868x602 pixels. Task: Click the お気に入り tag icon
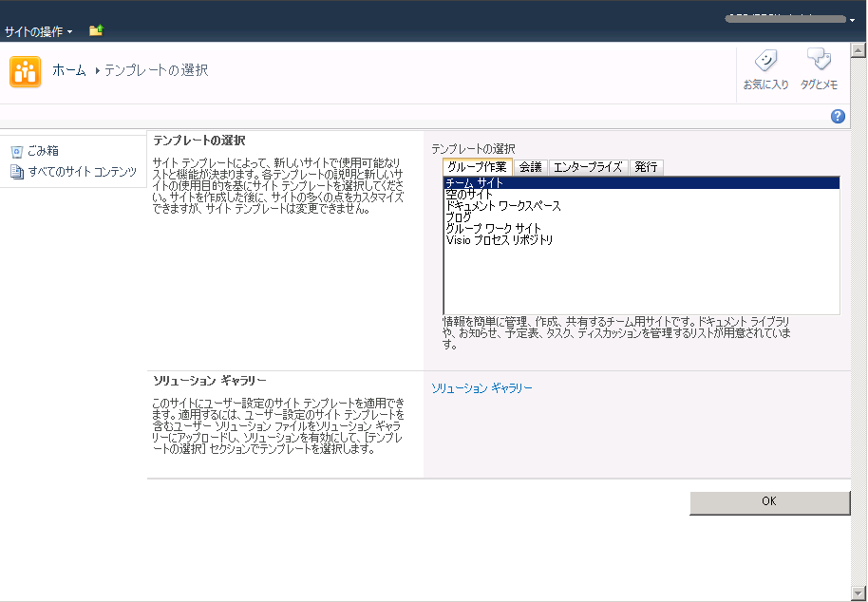pyautogui.click(x=765, y=61)
